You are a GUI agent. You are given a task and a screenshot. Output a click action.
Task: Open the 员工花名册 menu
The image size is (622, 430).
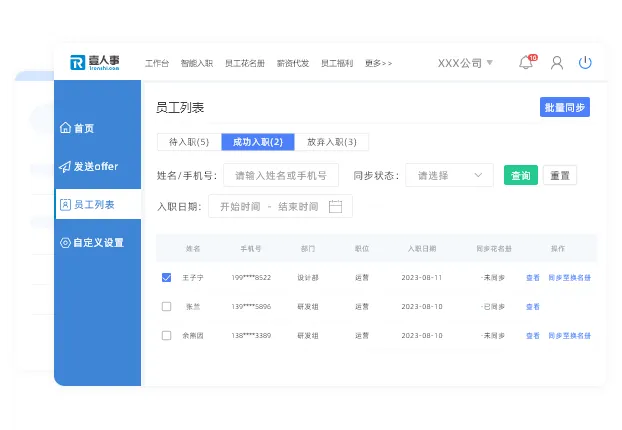pyautogui.click(x=245, y=63)
